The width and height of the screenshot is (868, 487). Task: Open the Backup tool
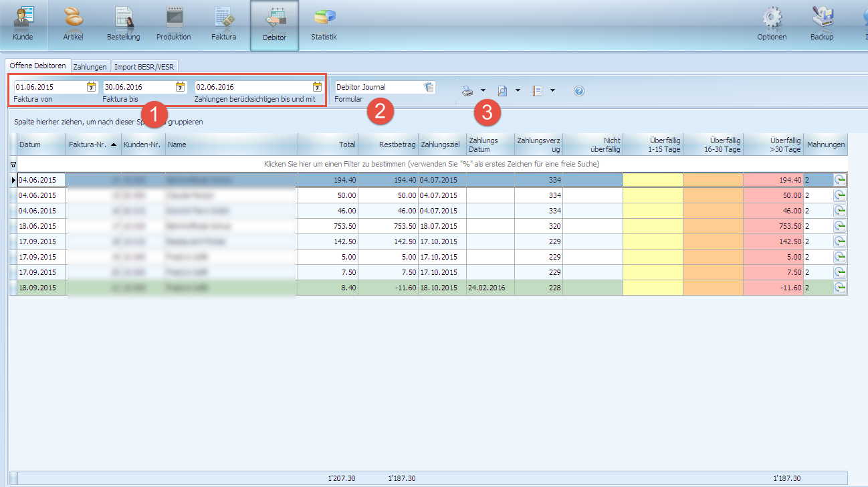[822, 25]
